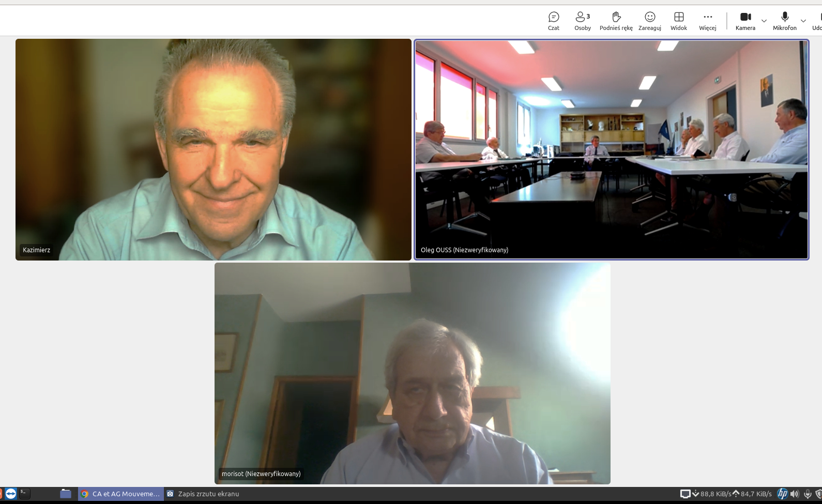Viewport: 822px width, 504px height.
Task: Click the morisot (Niezweryfikowany) name label
Action: [261, 474]
